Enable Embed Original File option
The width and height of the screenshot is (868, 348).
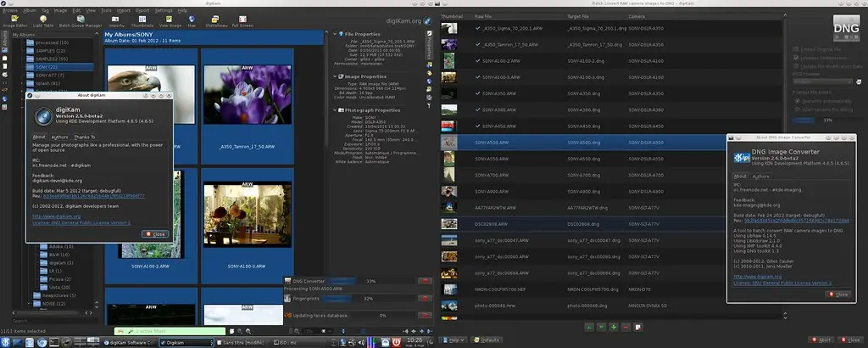pos(794,50)
